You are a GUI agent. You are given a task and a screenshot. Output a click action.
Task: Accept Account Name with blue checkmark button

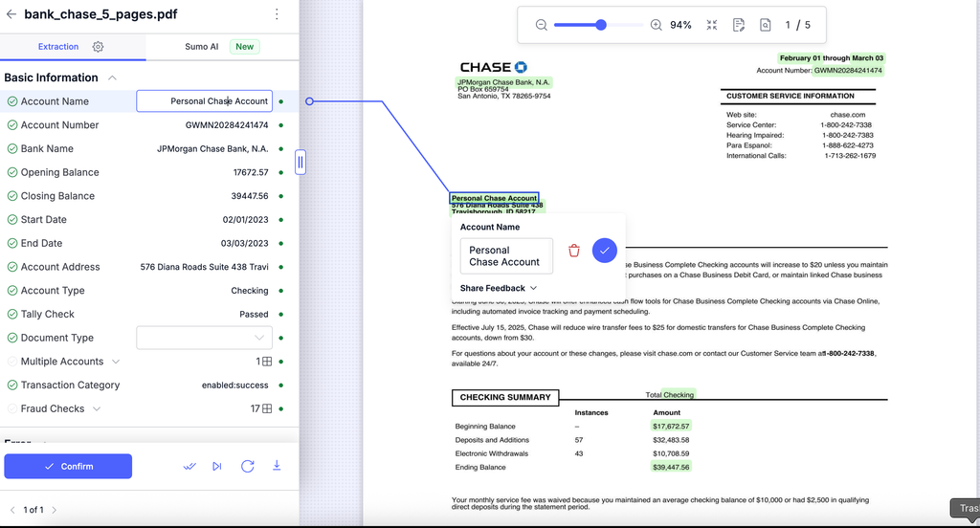pyautogui.click(x=605, y=251)
